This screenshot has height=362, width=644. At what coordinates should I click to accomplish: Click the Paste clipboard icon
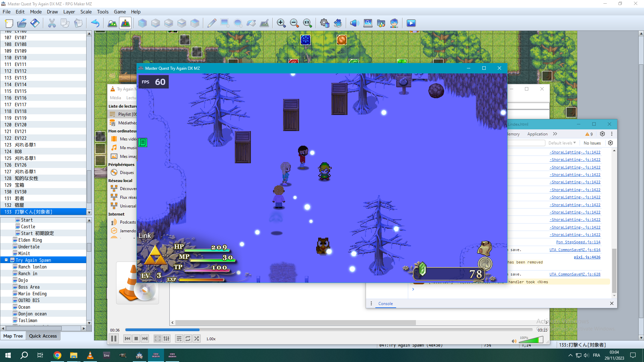pos(78,23)
